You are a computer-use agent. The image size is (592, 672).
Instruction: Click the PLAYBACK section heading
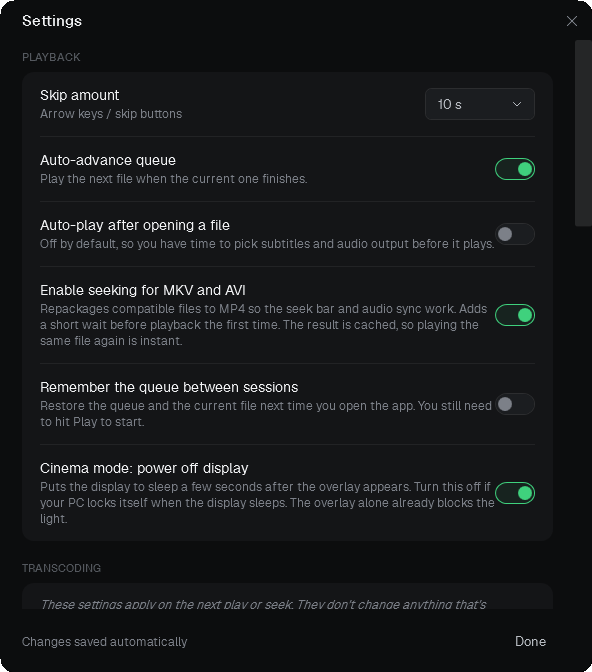point(51,57)
